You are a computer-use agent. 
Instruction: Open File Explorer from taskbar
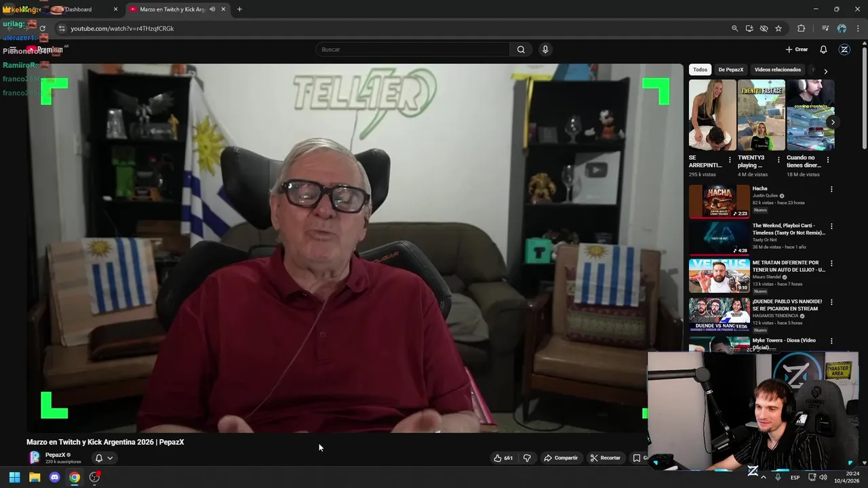tap(35, 477)
